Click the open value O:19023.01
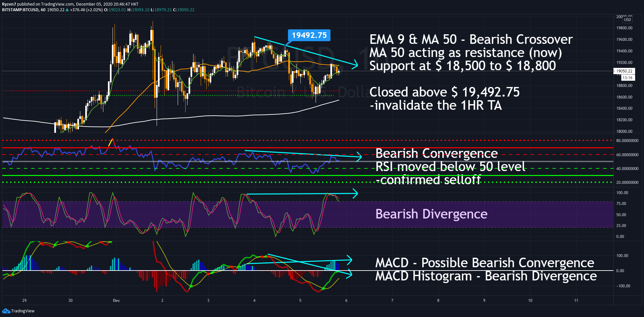 pyautogui.click(x=115, y=10)
